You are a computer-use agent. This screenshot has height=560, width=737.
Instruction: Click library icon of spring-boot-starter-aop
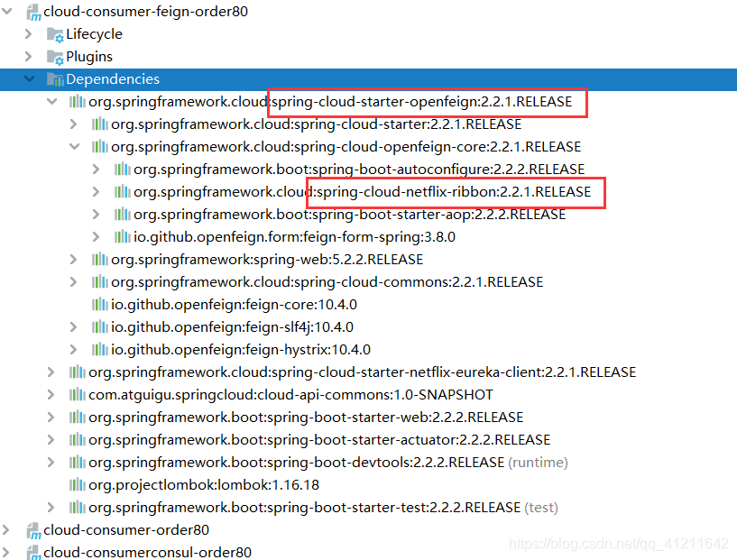pos(122,215)
